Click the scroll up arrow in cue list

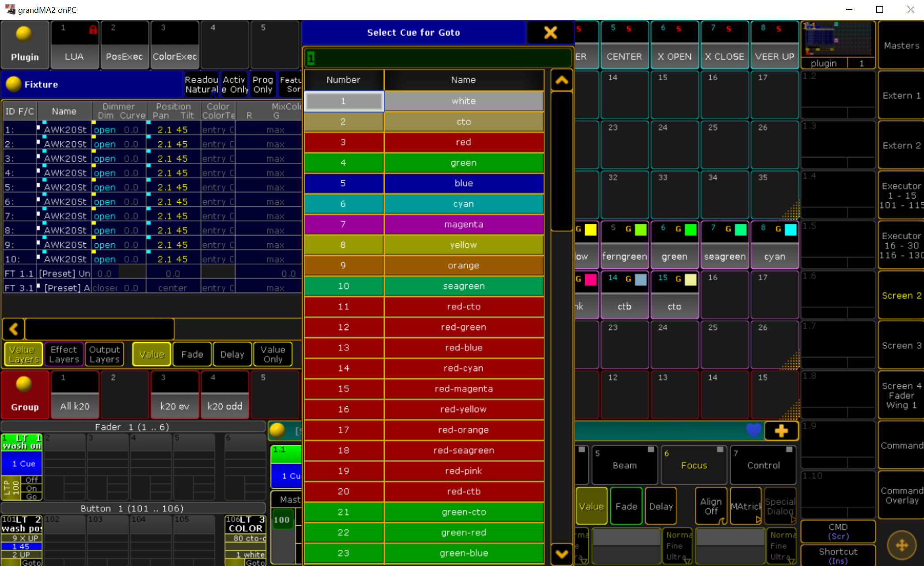point(562,80)
